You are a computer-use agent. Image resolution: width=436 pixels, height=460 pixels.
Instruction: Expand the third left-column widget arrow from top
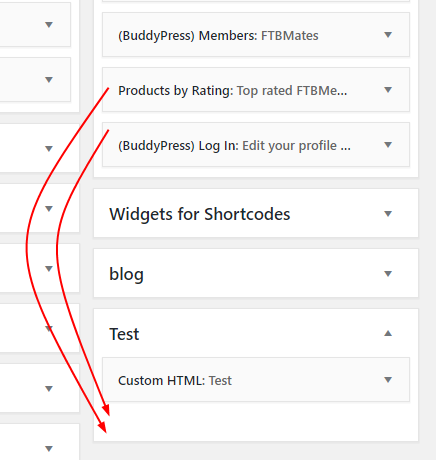49,148
